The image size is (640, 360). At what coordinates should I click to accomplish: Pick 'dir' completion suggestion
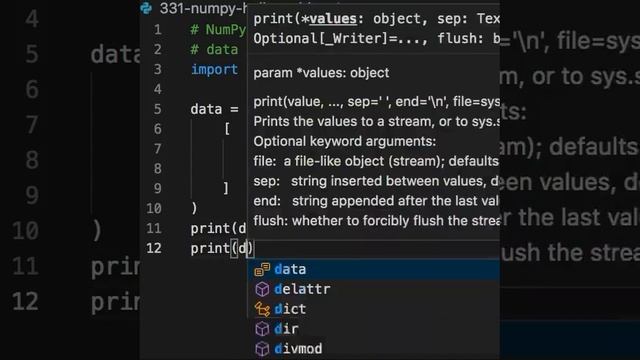373,329
